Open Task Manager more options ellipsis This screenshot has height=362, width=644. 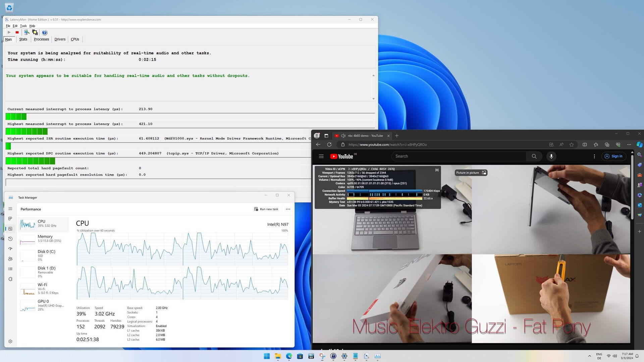(x=288, y=209)
